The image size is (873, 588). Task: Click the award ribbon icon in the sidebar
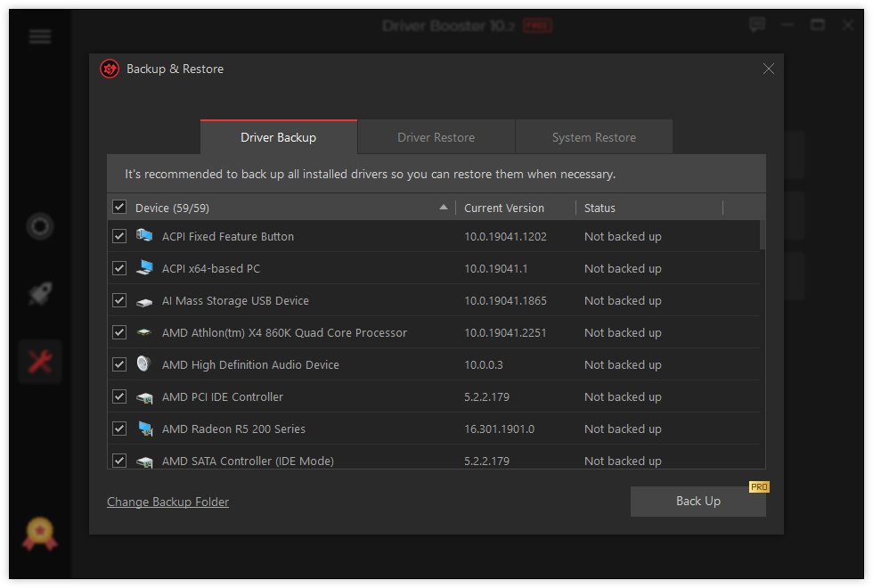point(39,534)
